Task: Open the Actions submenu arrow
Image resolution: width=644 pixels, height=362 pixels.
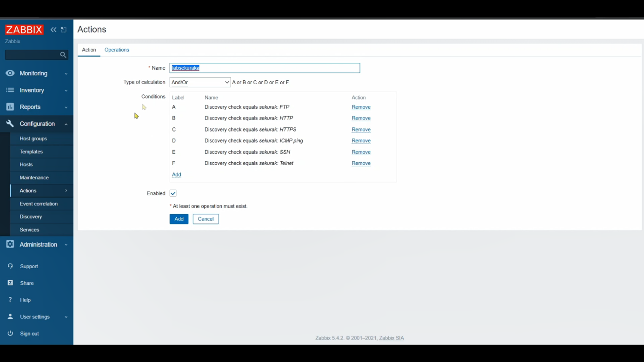Action: (x=66, y=191)
